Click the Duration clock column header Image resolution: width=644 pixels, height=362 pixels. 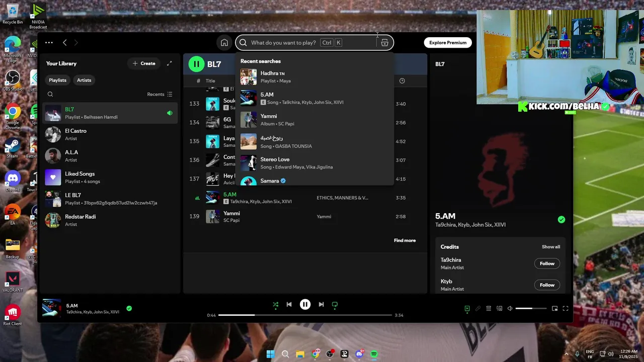[402, 81]
